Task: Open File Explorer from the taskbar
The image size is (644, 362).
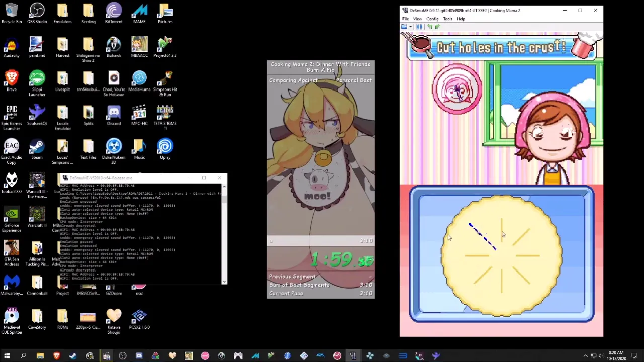Action: pos(40,356)
